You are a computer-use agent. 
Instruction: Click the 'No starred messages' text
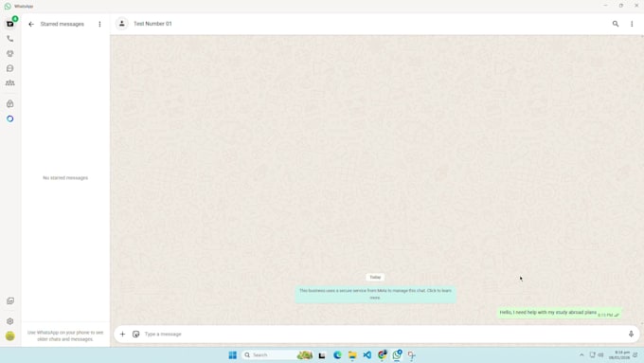point(65,178)
